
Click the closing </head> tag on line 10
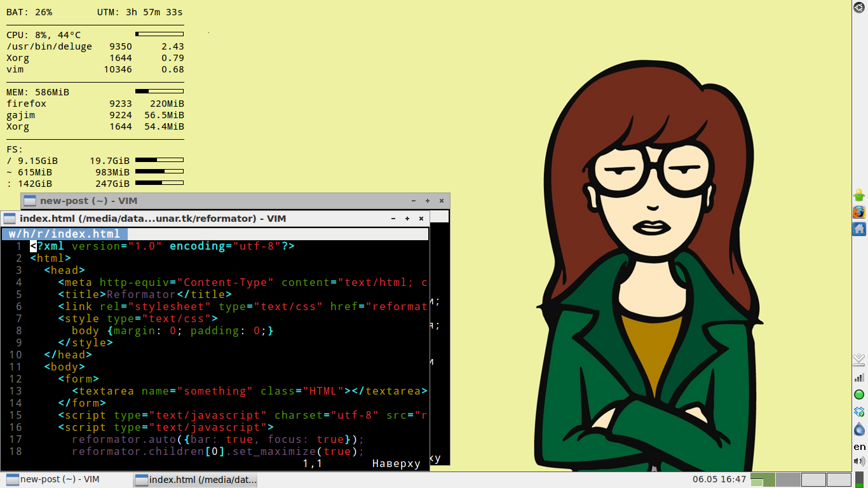tap(68, 355)
